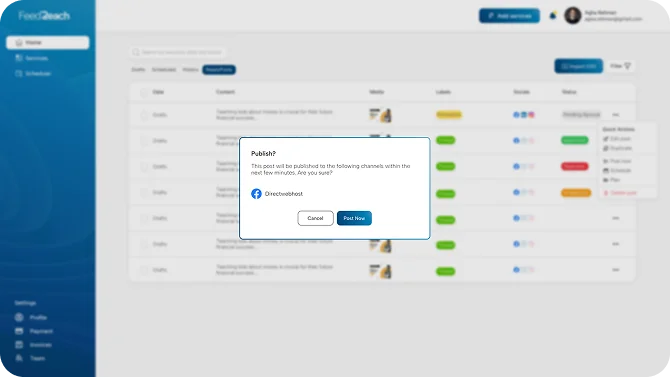The width and height of the screenshot is (670, 377).
Task: Open the first row's three-dots menu
Action: click(615, 115)
